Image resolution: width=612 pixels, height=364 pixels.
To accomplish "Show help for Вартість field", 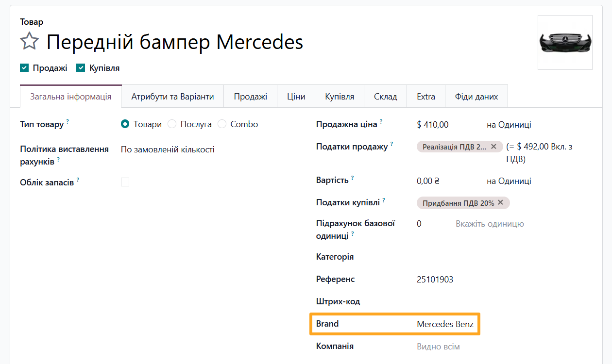I will tap(353, 178).
